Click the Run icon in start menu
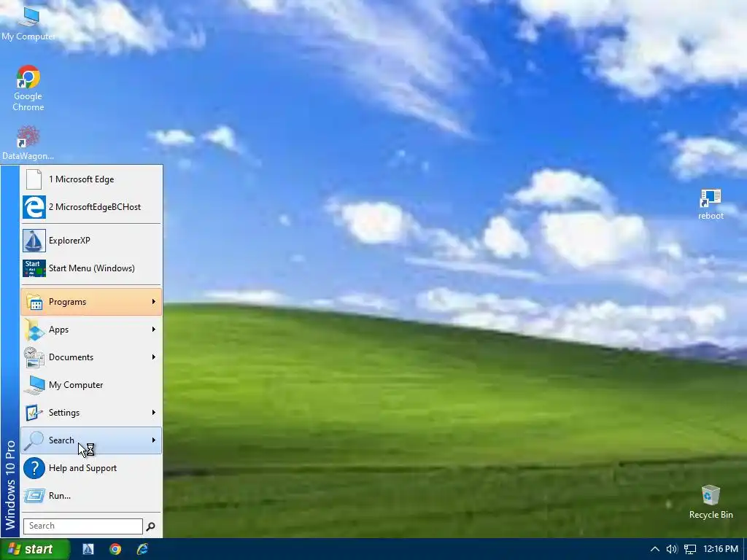 pyautogui.click(x=34, y=496)
